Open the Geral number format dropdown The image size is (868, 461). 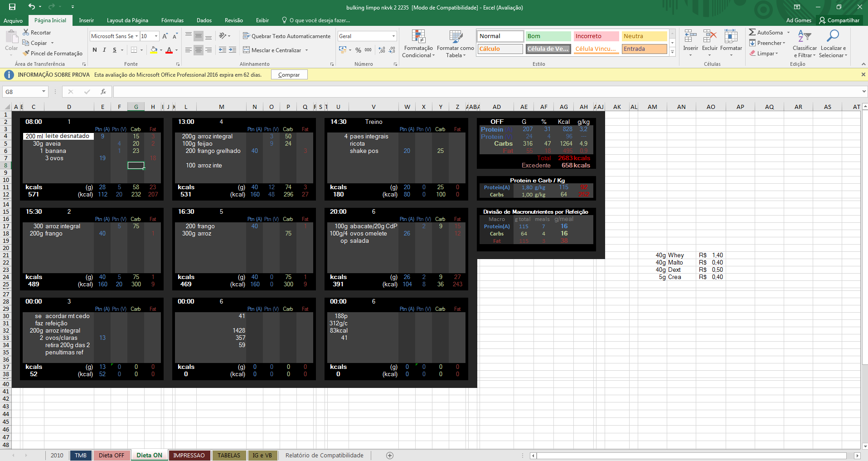(393, 36)
